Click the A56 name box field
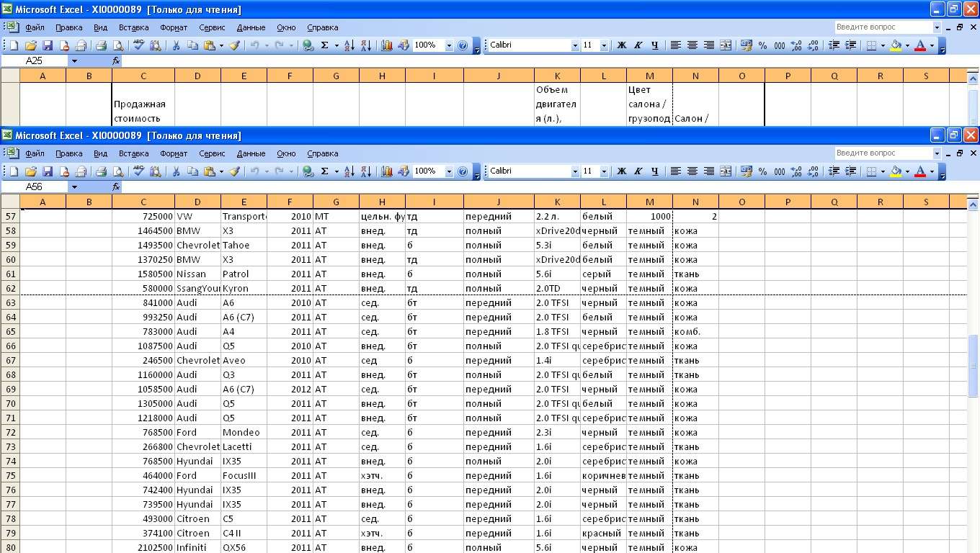The height and width of the screenshot is (553, 980). tap(35, 186)
